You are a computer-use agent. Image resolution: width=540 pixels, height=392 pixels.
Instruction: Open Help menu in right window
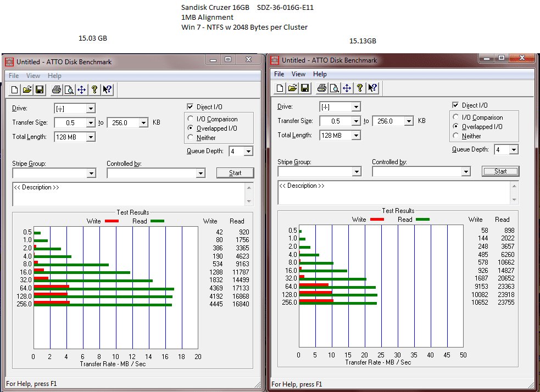click(x=320, y=74)
